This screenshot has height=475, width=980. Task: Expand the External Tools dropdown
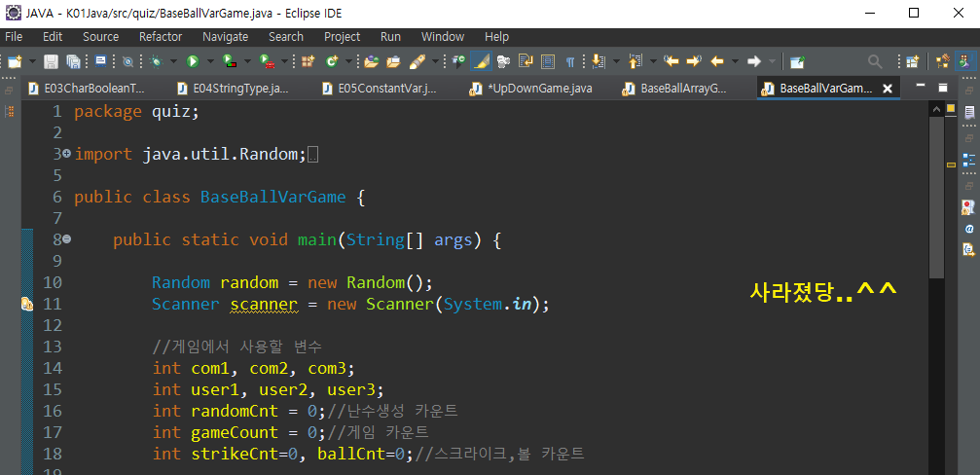[x=284, y=61]
